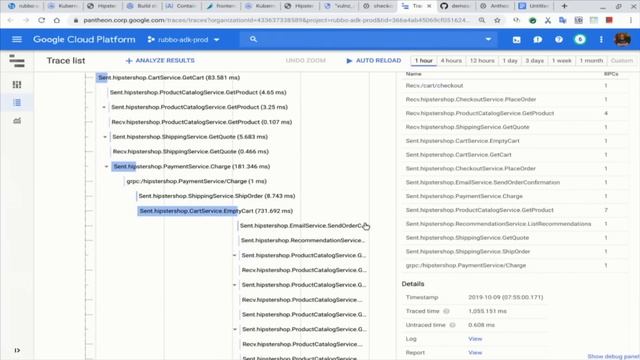This screenshot has height=360, width=640.
Task: Select the 12 hours time range
Action: click(482, 60)
